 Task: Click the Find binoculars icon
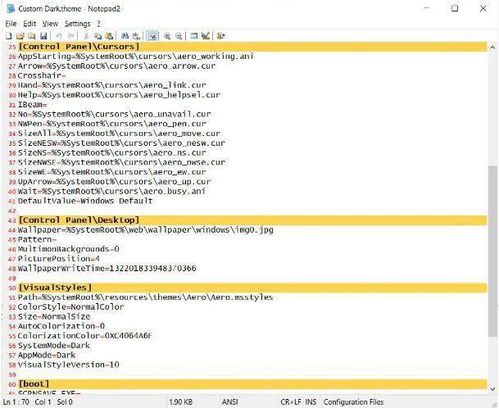pyautogui.click(x=125, y=36)
